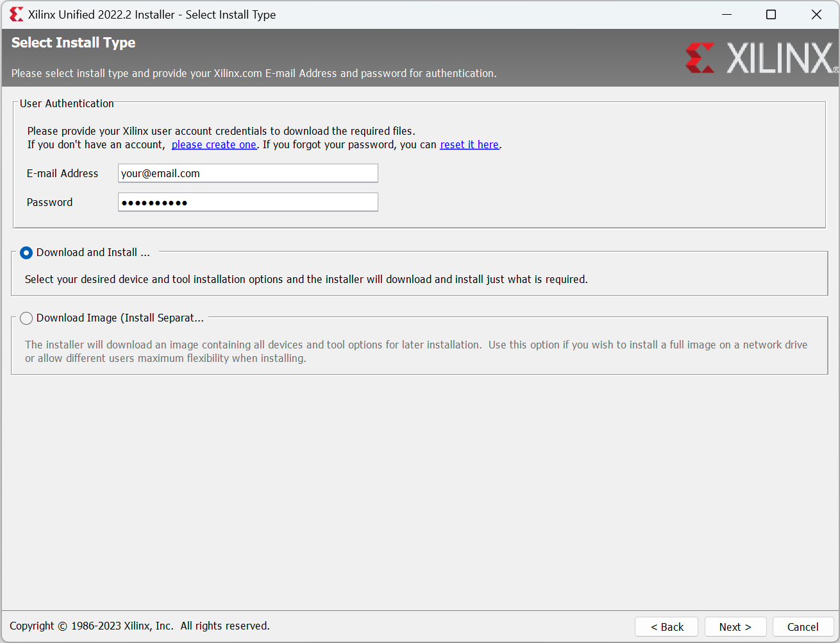Image resolution: width=840 pixels, height=643 pixels.
Task: Click the copyright notice in the footer
Action: 139,626
